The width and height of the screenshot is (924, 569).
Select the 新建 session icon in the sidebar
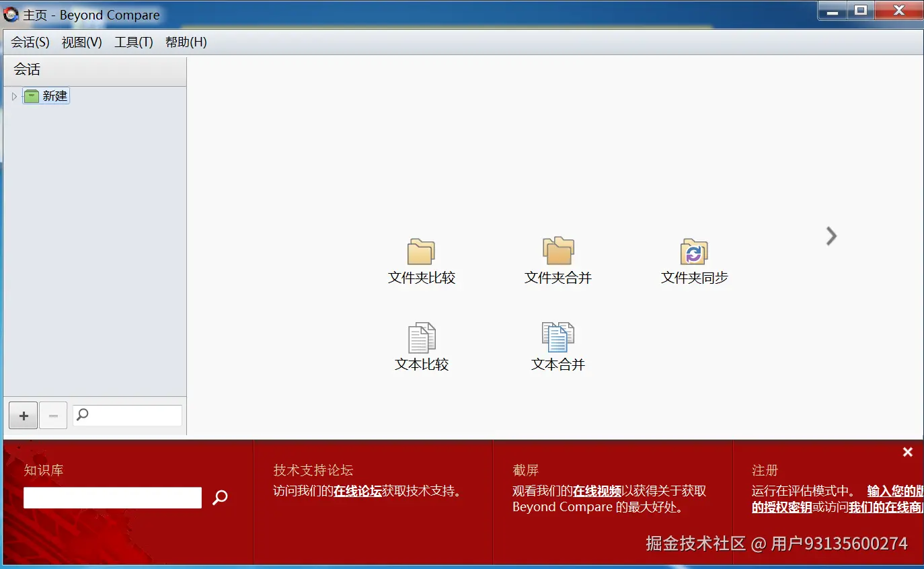point(32,96)
